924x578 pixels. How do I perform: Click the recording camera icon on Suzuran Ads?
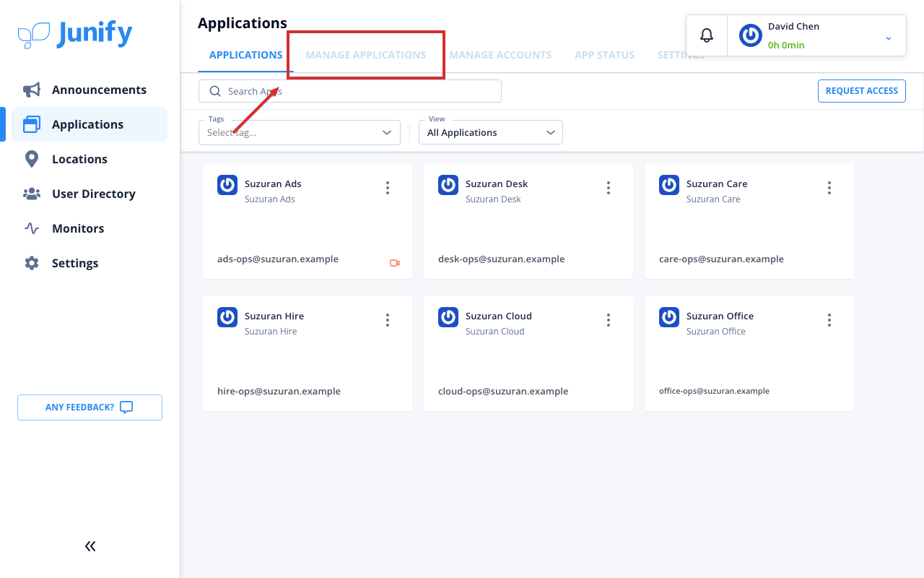[395, 263]
